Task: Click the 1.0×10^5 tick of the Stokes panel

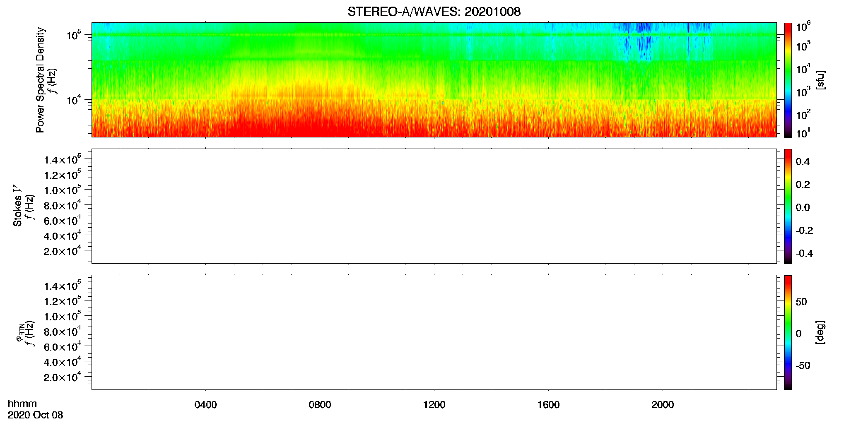Action: pos(62,190)
